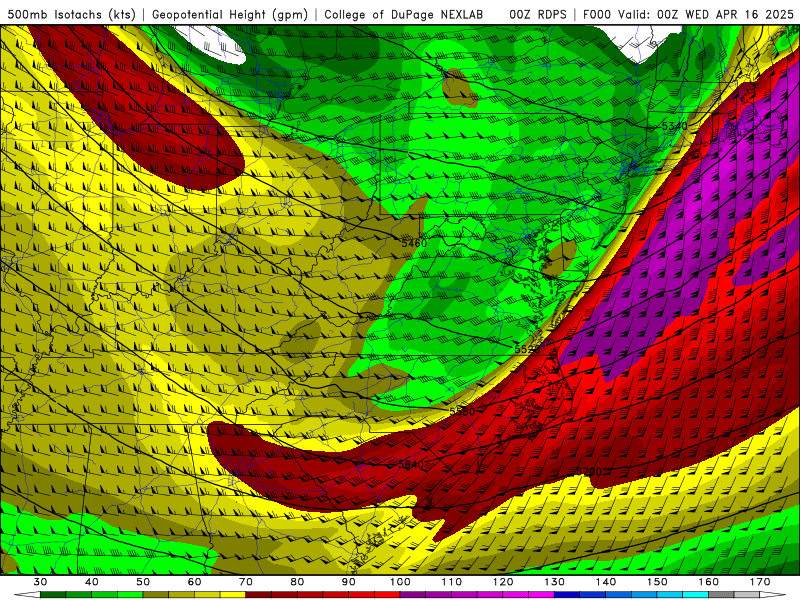Screen dimensions: 800x600
Task: Click the dark purple colorbar swatch at 100
Action: 413,595
